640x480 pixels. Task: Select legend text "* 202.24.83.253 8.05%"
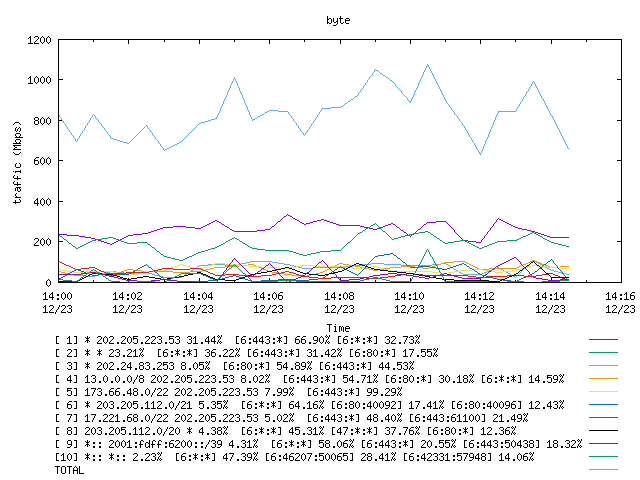tap(147, 366)
